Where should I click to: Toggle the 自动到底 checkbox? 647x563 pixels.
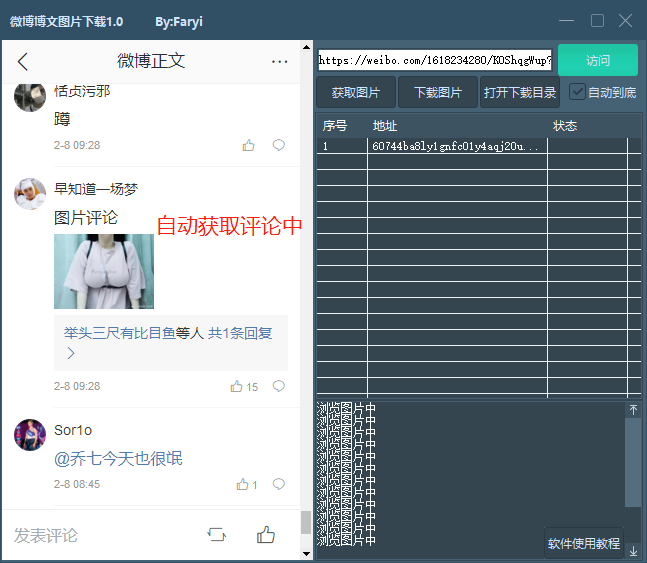(577, 92)
